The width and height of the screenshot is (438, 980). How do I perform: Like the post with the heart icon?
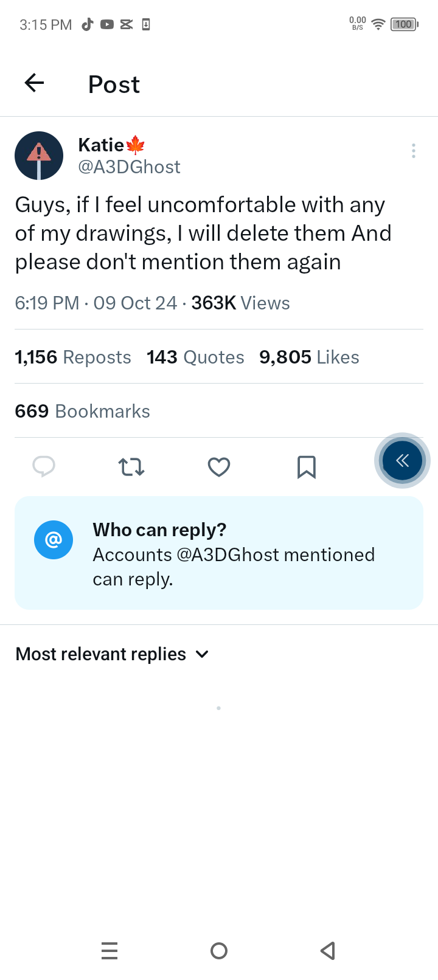219,467
